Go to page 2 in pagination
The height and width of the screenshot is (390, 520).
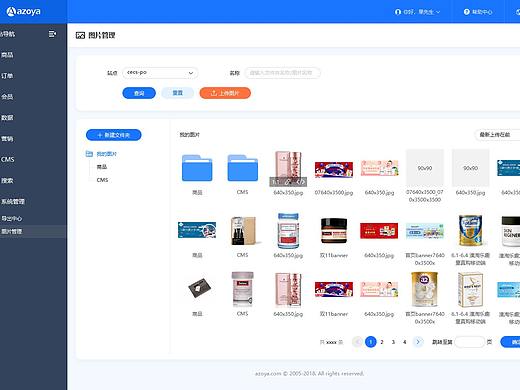(x=382, y=342)
